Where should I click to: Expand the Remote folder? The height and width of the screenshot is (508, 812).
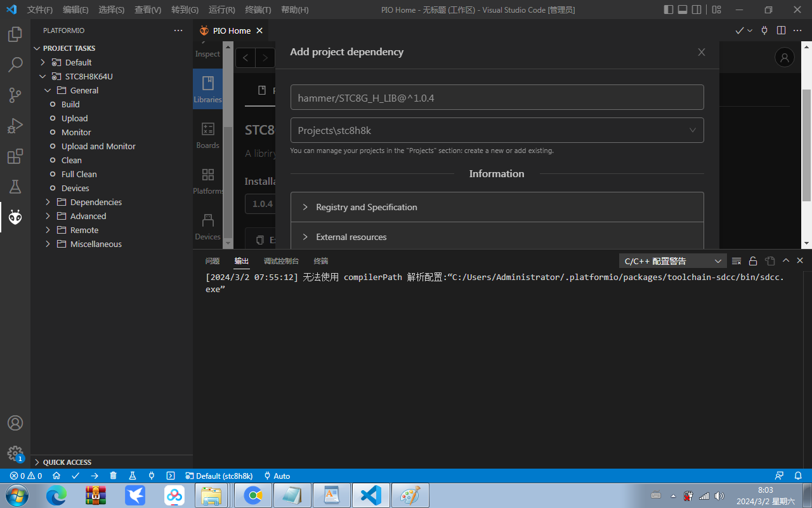48,230
